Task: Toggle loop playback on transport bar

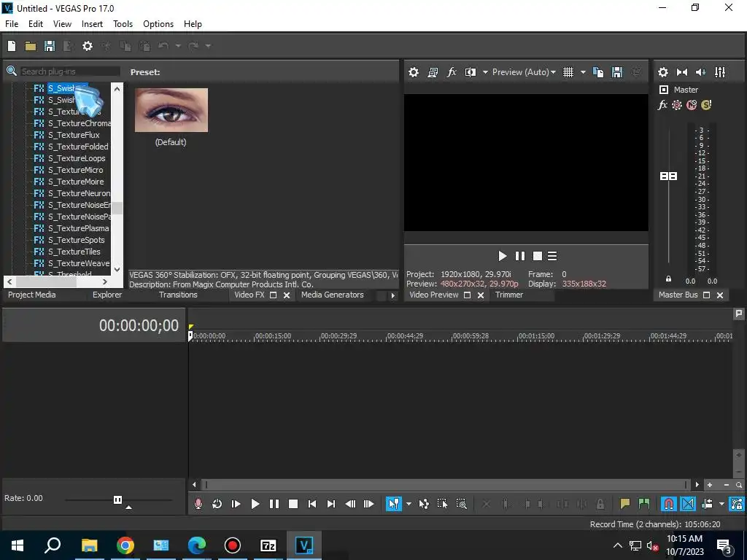Action: coord(217,504)
